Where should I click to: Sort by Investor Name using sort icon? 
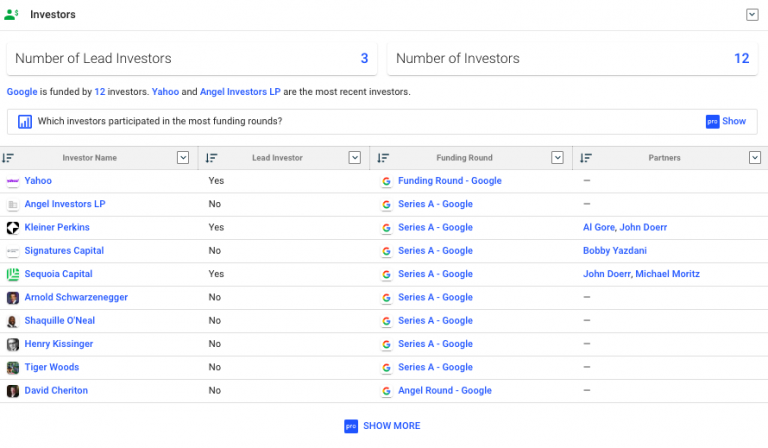(x=8, y=158)
